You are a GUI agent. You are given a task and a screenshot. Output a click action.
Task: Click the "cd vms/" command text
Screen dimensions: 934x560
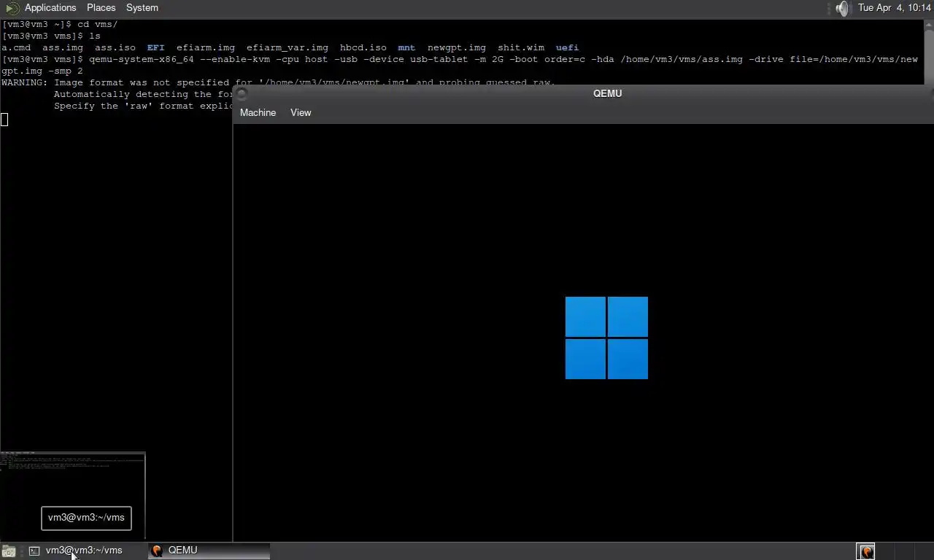tap(98, 24)
